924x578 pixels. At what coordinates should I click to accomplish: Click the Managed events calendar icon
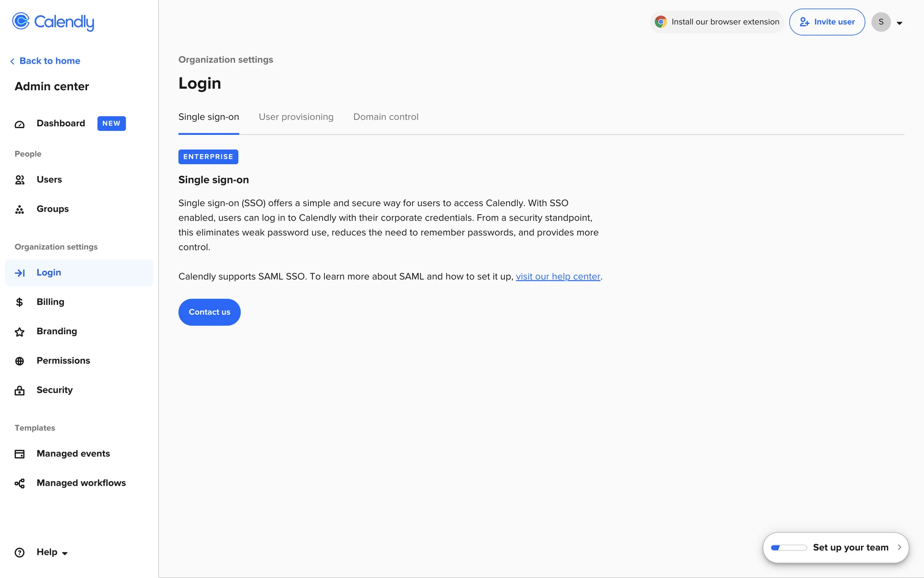click(x=20, y=454)
